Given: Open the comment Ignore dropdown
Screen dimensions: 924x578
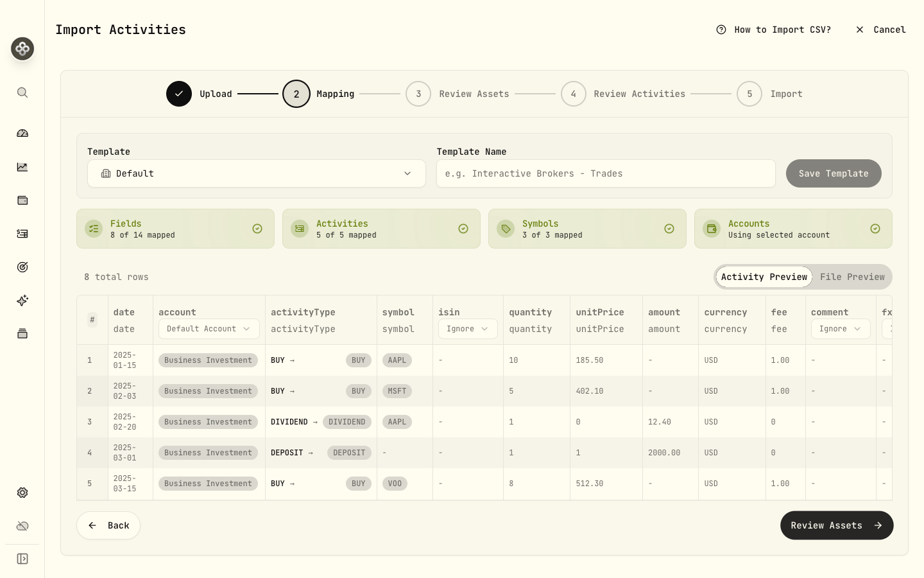Looking at the screenshot, I should [x=841, y=329].
